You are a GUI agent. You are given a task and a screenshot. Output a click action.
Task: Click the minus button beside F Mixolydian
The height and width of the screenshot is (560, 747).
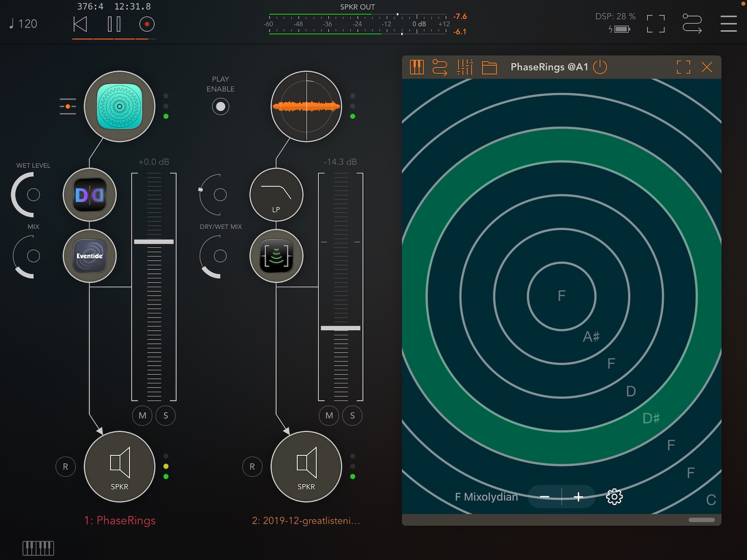click(545, 497)
